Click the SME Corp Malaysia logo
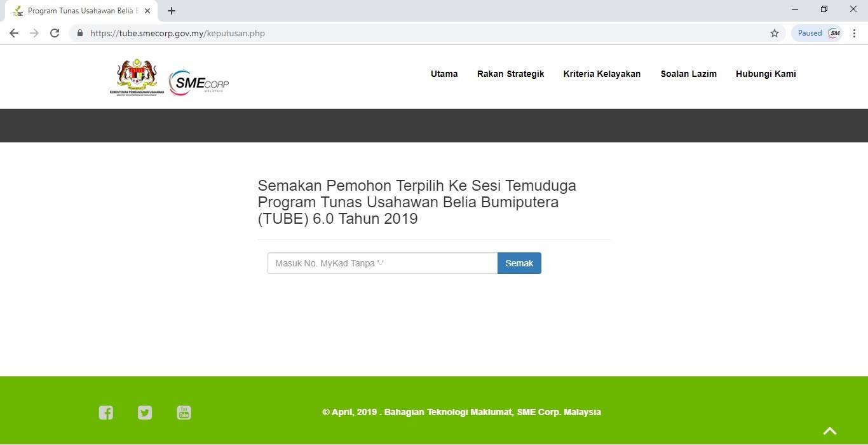The width and height of the screenshot is (868, 445). click(198, 82)
